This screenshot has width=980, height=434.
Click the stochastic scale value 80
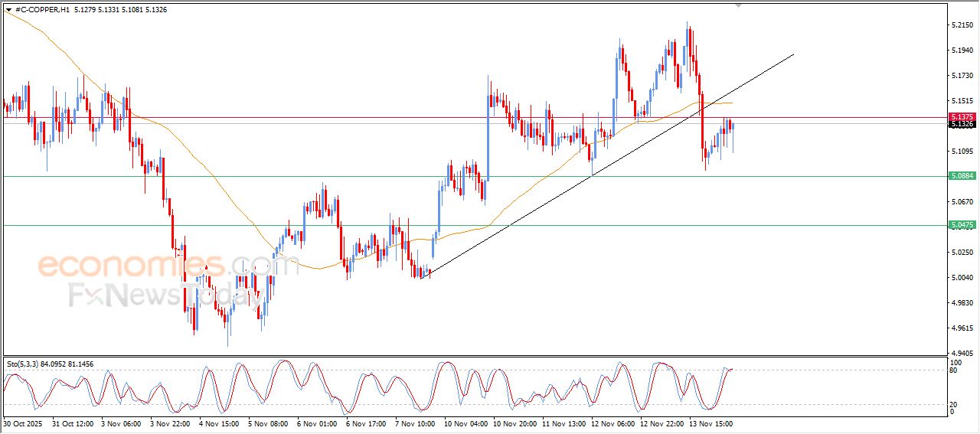tap(954, 370)
